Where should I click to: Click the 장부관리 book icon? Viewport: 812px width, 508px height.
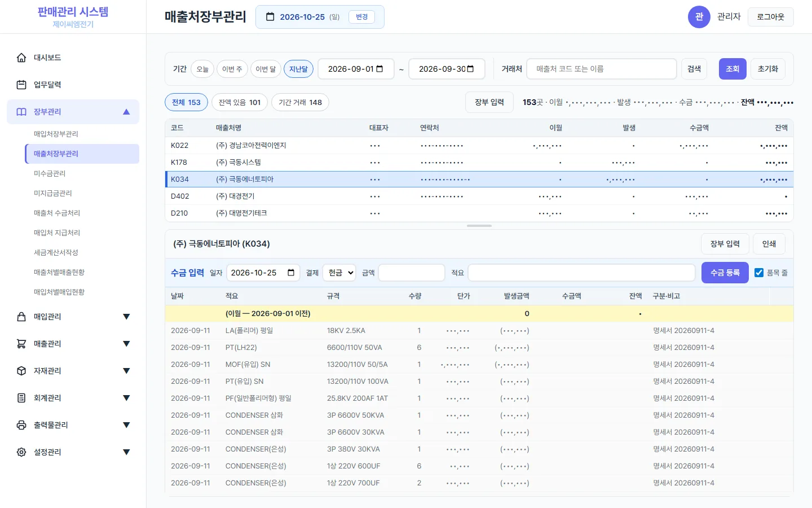[x=21, y=112]
